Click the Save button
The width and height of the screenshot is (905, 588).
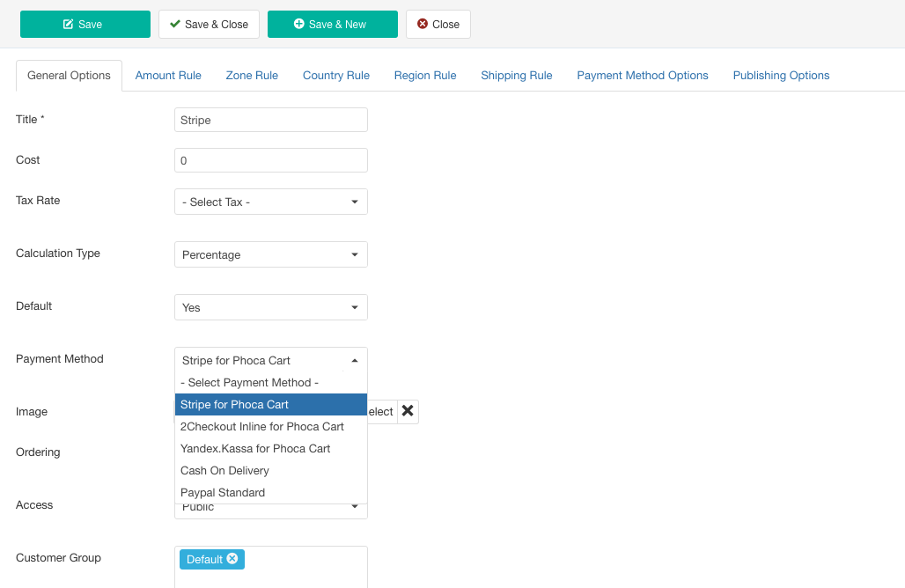85,25
